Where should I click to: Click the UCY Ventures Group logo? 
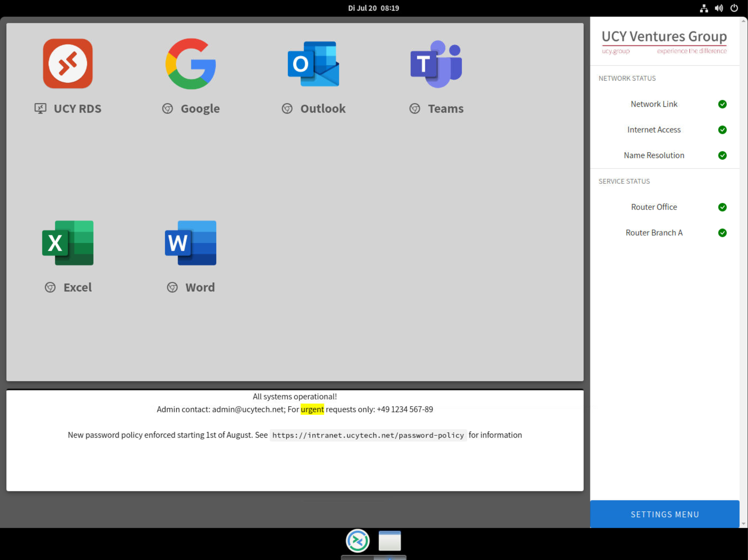click(664, 42)
